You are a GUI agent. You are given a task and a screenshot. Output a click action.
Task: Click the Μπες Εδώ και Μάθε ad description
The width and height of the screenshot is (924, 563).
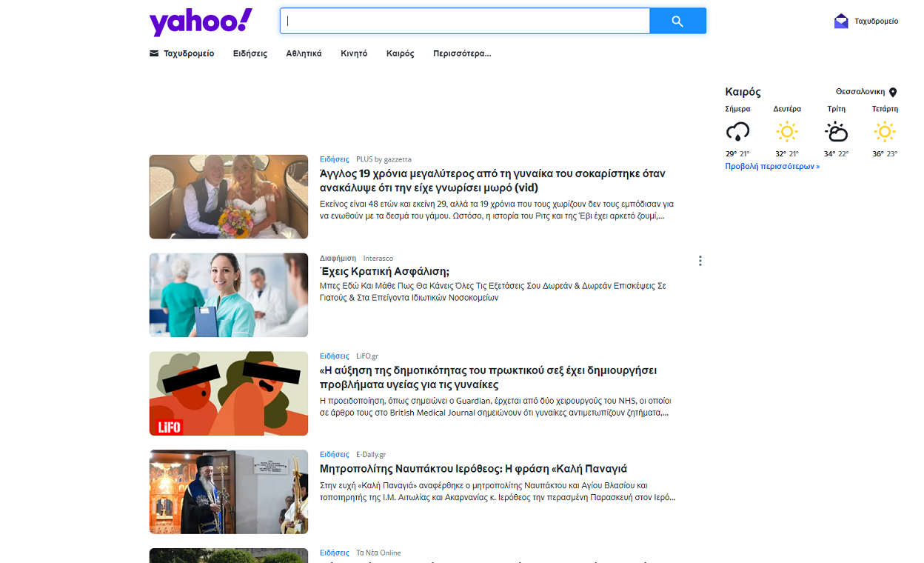tap(493, 291)
